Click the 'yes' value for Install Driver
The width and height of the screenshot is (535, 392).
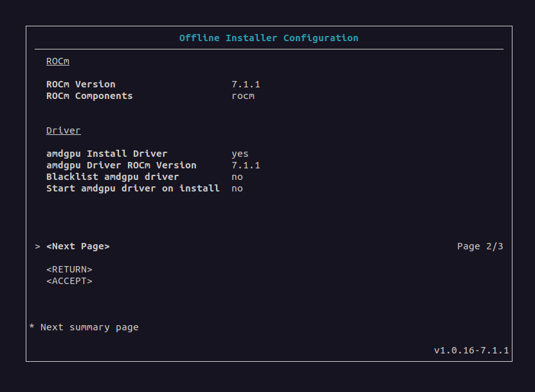pyautogui.click(x=240, y=154)
